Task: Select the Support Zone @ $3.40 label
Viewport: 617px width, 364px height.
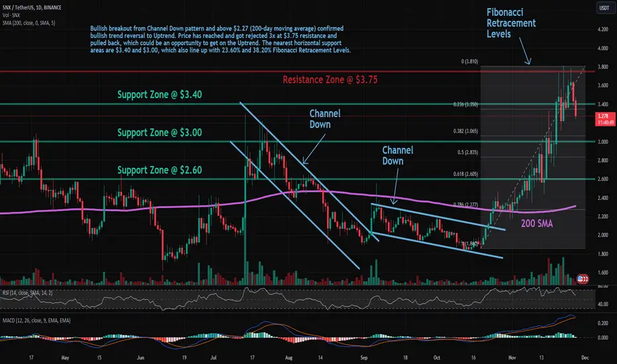Action: coord(160,95)
